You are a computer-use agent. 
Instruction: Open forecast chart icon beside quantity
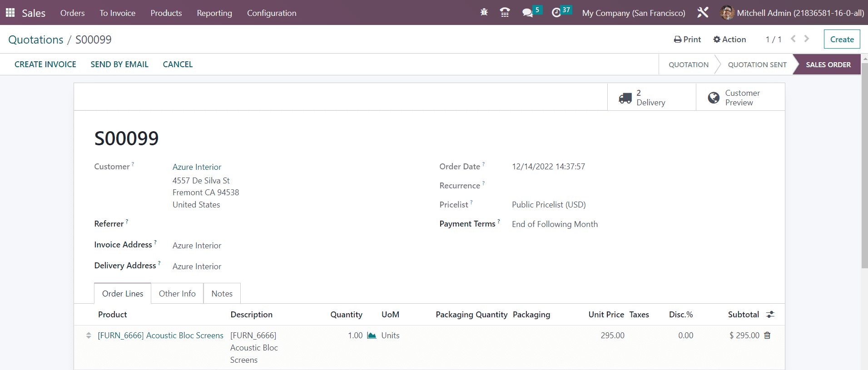pos(372,335)
